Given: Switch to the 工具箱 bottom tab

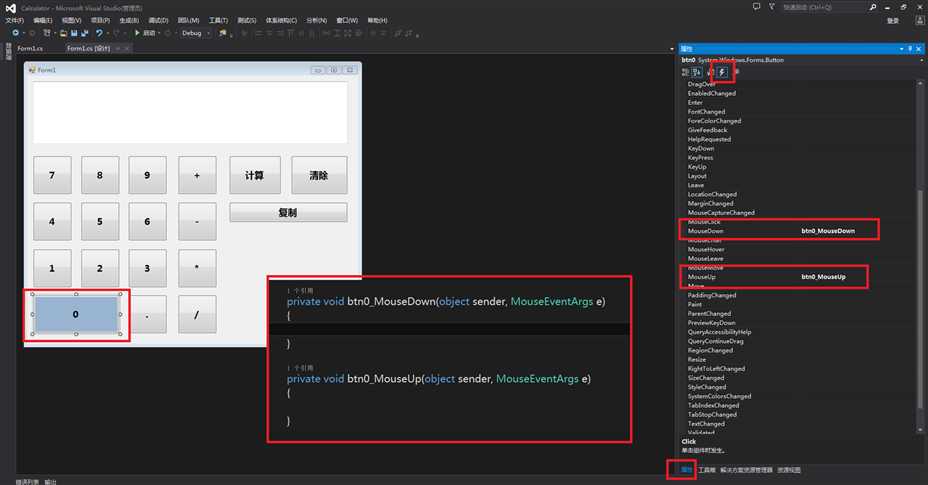Looking at the screenshot, I should 706,470.
